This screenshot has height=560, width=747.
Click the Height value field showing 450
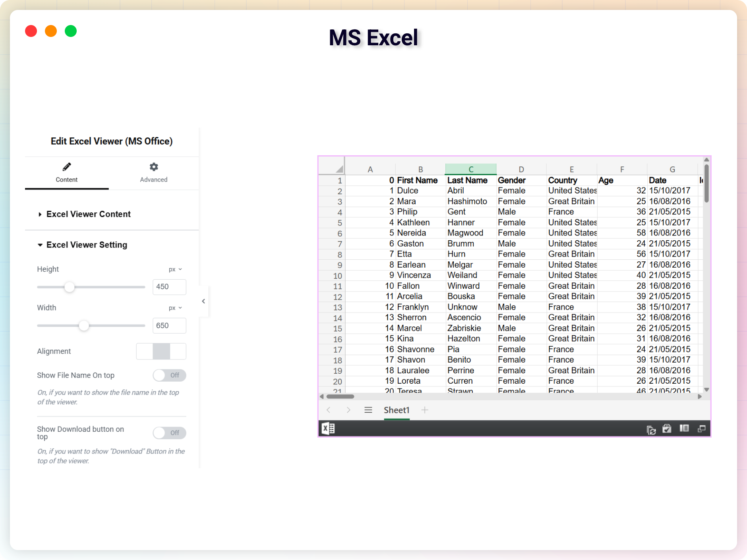169,287
